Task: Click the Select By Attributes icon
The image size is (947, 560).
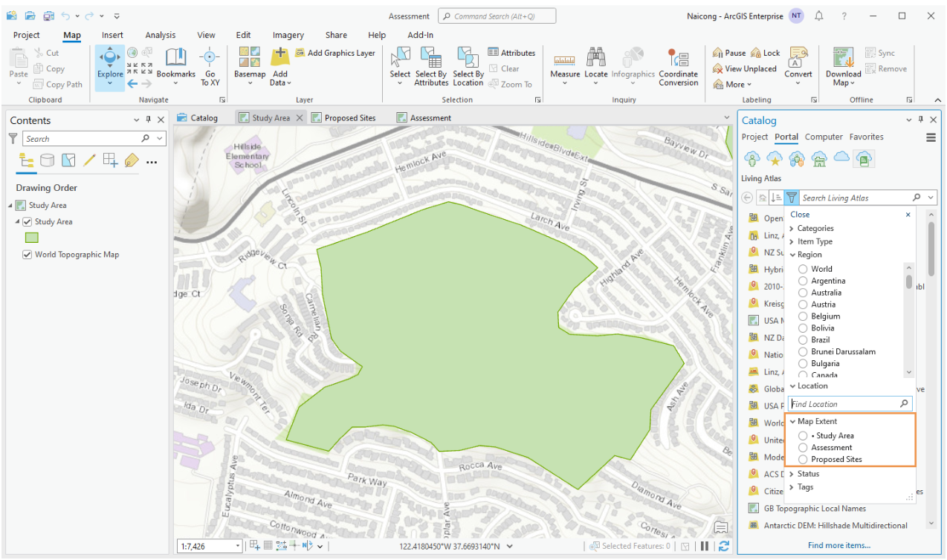Action: [431, 59]
